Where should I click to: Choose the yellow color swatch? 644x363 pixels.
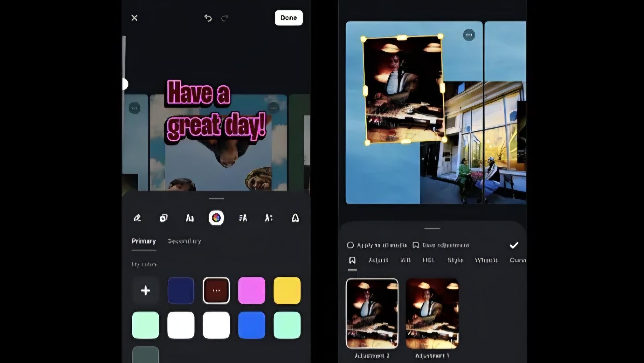[x=287, y=291]
